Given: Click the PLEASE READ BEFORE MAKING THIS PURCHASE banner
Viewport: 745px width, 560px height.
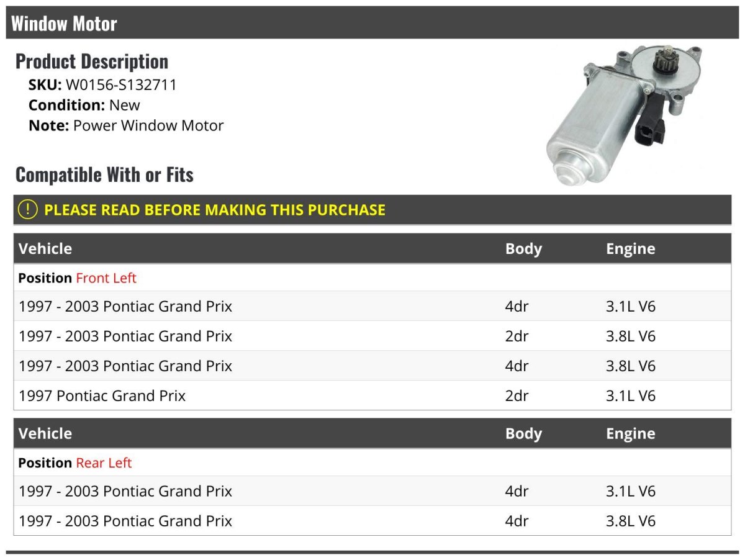Looking at the screenshot, I should tap(214, 210).
